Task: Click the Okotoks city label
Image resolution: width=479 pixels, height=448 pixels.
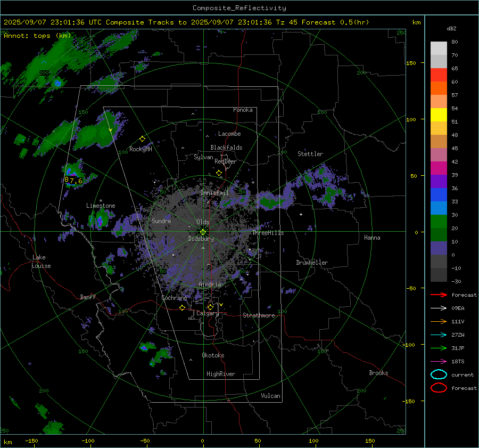Action: pyautogui.click(x=213, y=355)
